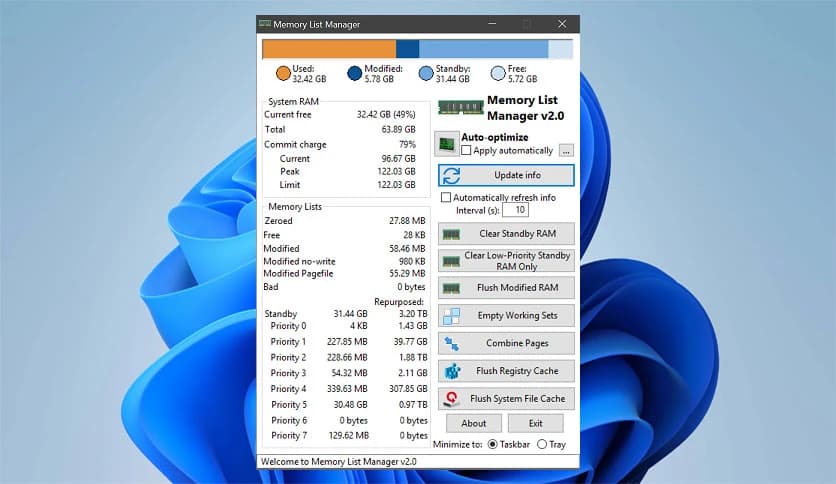Screen dimensions: 836x484
Task: Click the Auto-optimize chip icon
Action: [x=447, y=144]
